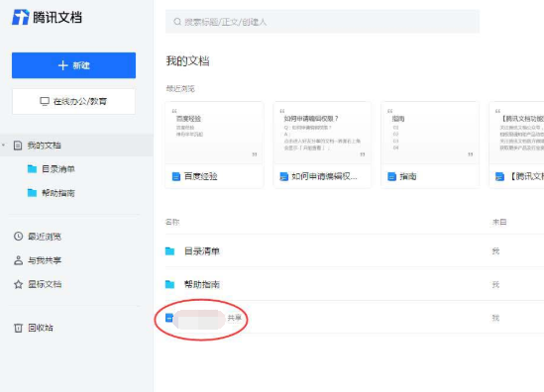Click the monitor icon in 在线办公/教育
The width and height of the screenshot is (544, 392).
coord(45,101)
